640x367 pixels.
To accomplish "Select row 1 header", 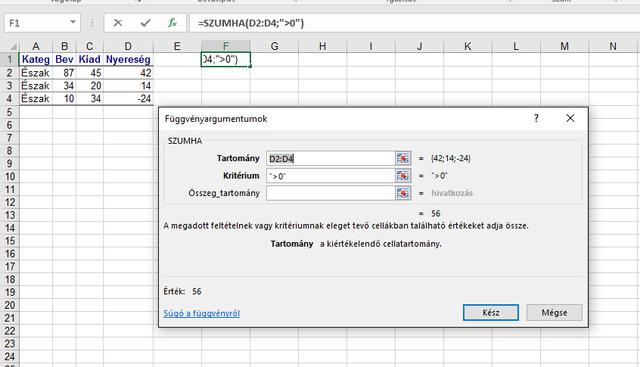I will [9, 60].
